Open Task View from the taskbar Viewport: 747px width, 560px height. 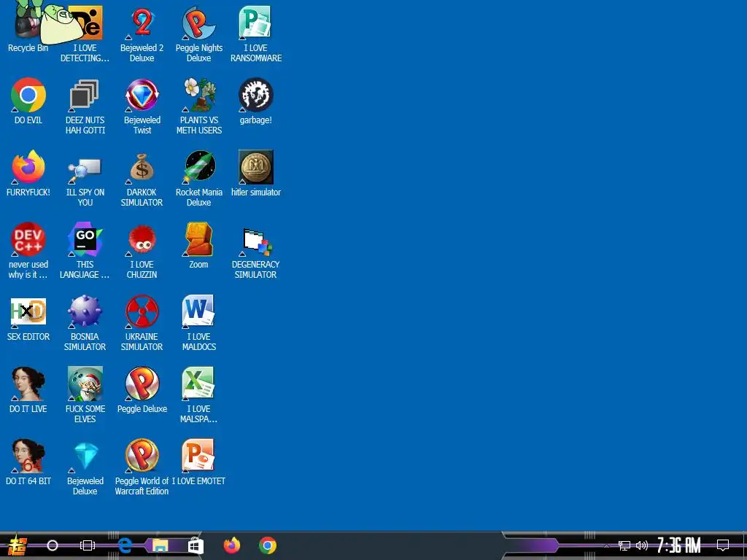click(88, 545)
